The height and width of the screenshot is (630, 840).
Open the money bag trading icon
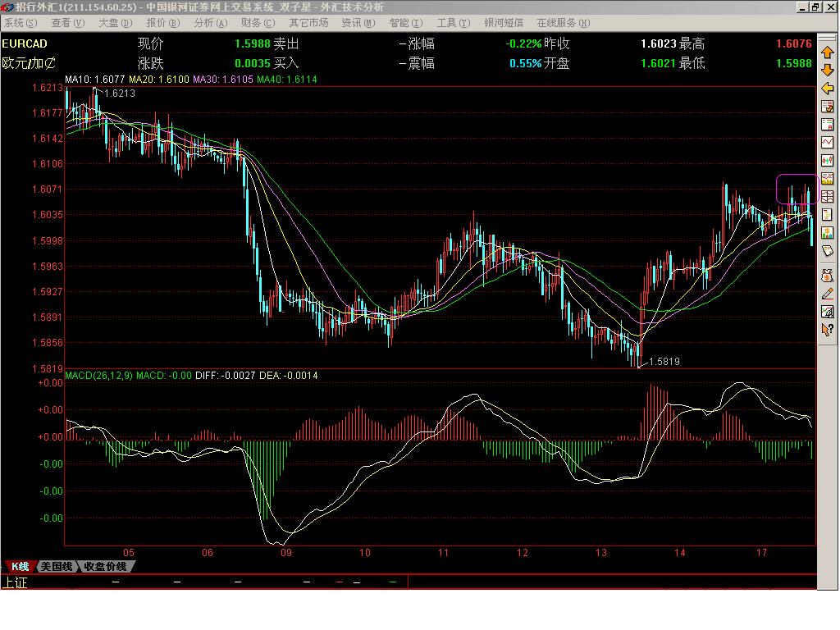point(828,276)
